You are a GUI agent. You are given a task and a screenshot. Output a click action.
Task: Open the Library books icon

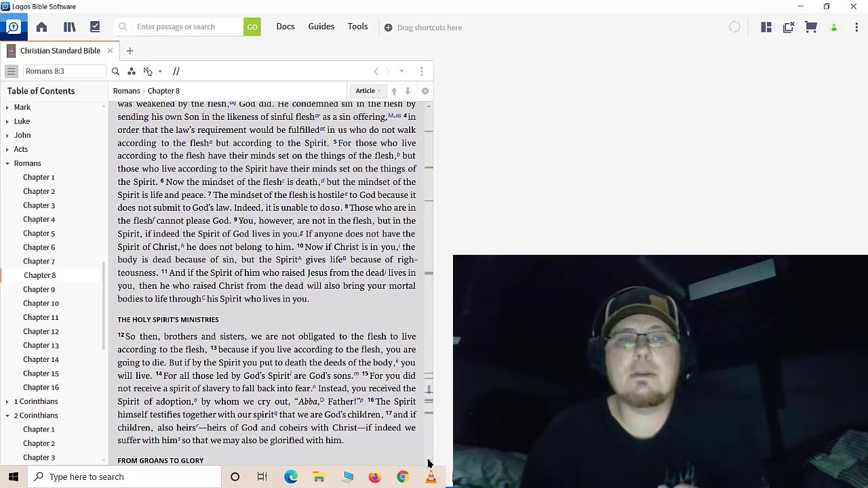click(x=69, y=27)
